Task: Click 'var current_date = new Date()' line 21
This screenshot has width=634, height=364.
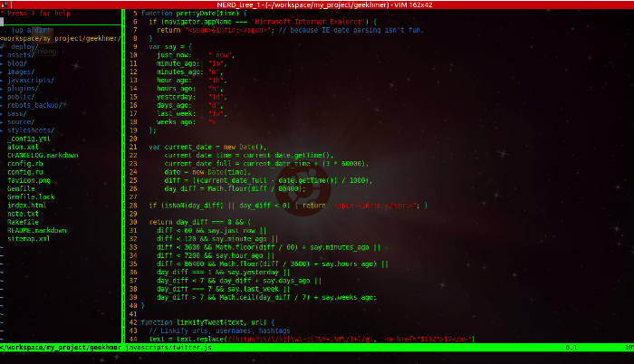Action: tap(207, 148)
